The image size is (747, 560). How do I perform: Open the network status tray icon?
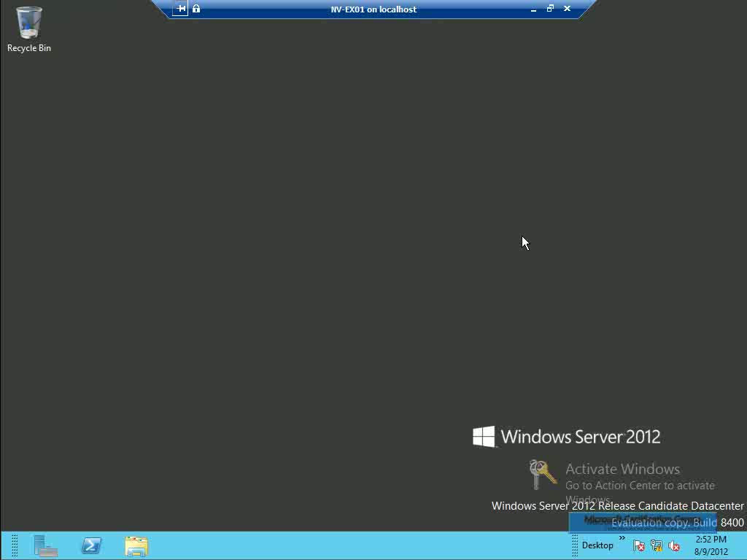pyautogui.click(x=657, y=545)
